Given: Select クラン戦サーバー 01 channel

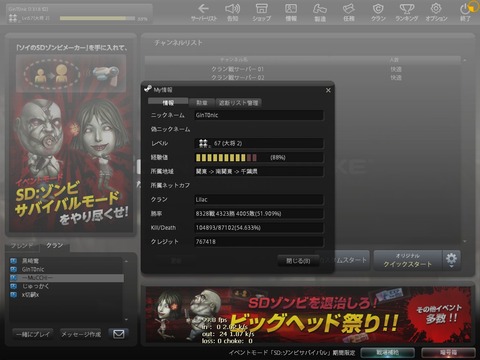Looking at the screenshot, I should (303, 69).
